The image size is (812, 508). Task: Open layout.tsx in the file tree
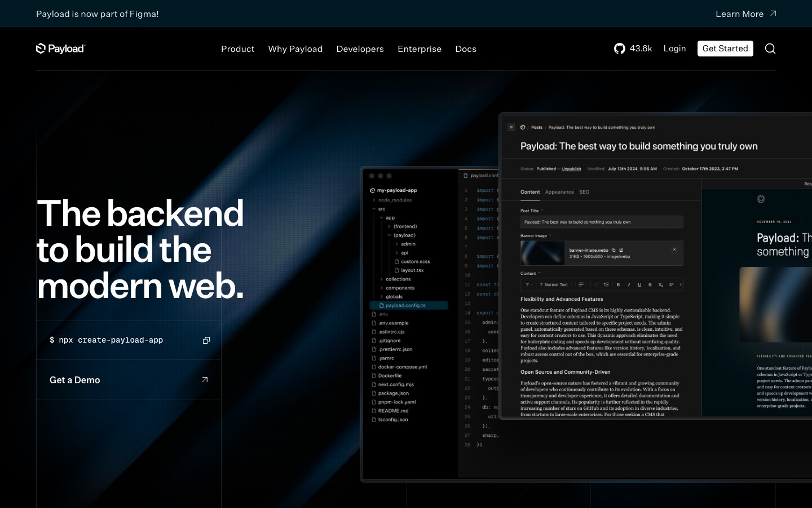409,270
